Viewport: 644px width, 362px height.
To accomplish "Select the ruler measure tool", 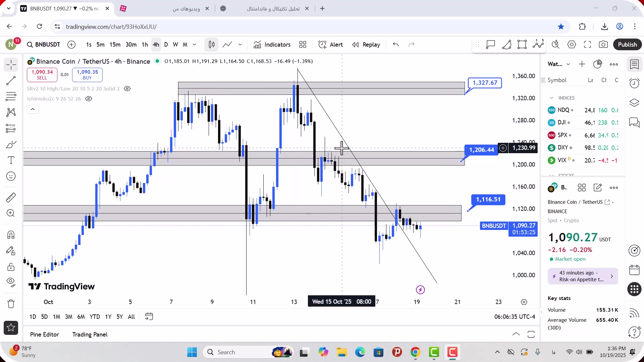I will click(x=11, y=197).
